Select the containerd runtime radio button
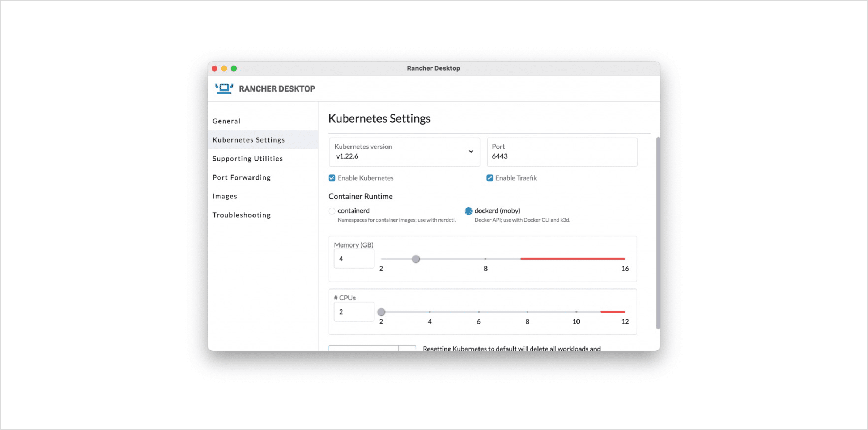Viewport: 868px width, 430px height. pos(332,211)
